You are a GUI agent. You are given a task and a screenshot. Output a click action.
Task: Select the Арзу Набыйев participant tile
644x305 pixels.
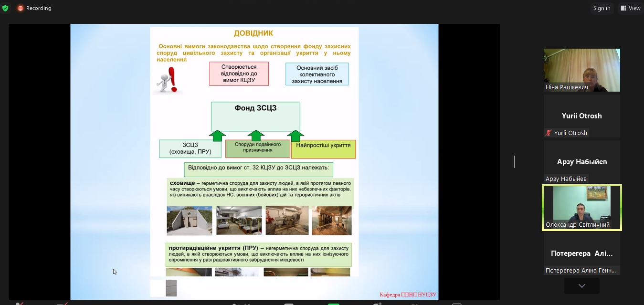(x=581, y=162)
